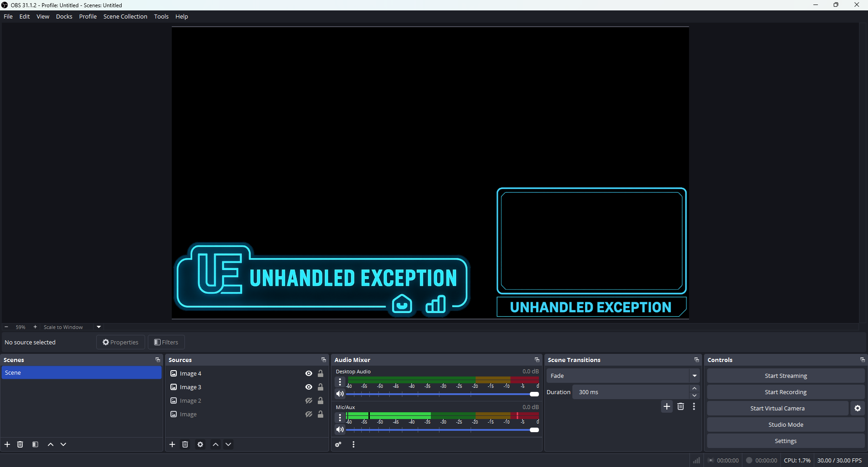The image size is (868, 467).
Task: Open properties gear for selected source
Action: tap(200, 444)
